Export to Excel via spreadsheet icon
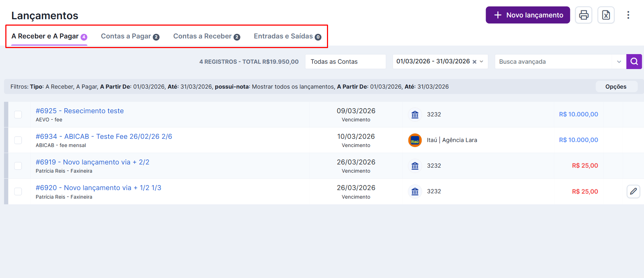The height and width of the screenshot is (278, 644). pyautogui.click(x=606, y=15)
